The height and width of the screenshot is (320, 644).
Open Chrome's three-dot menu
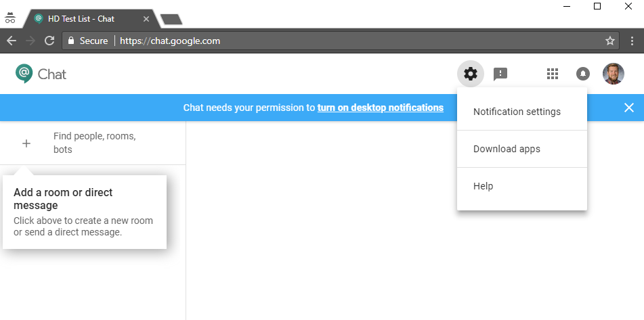pos(632,41)
